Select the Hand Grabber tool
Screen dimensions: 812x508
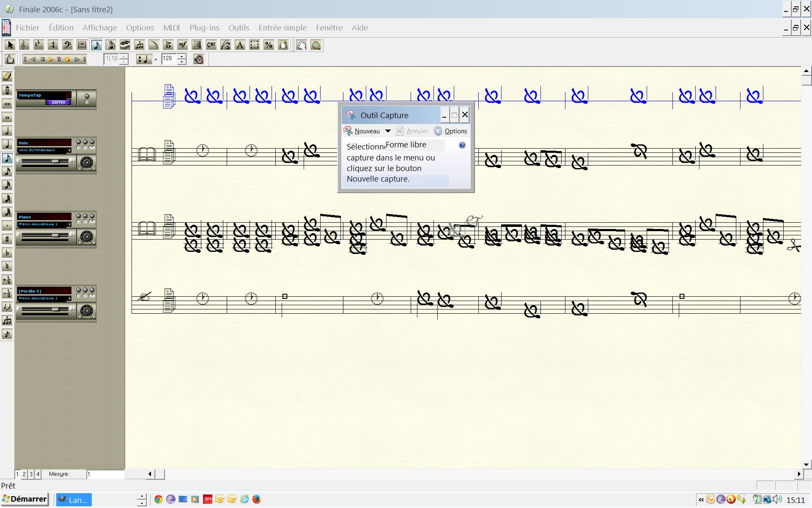[301, 45]
